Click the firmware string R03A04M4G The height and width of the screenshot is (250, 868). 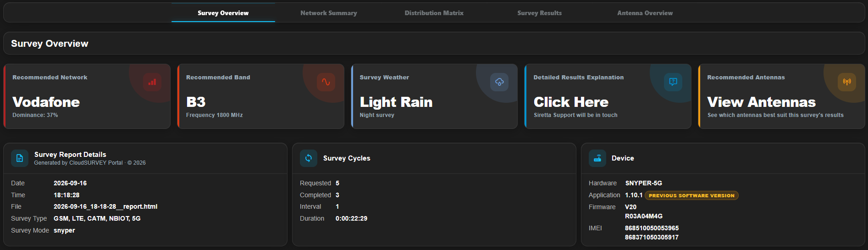[644, 216]
